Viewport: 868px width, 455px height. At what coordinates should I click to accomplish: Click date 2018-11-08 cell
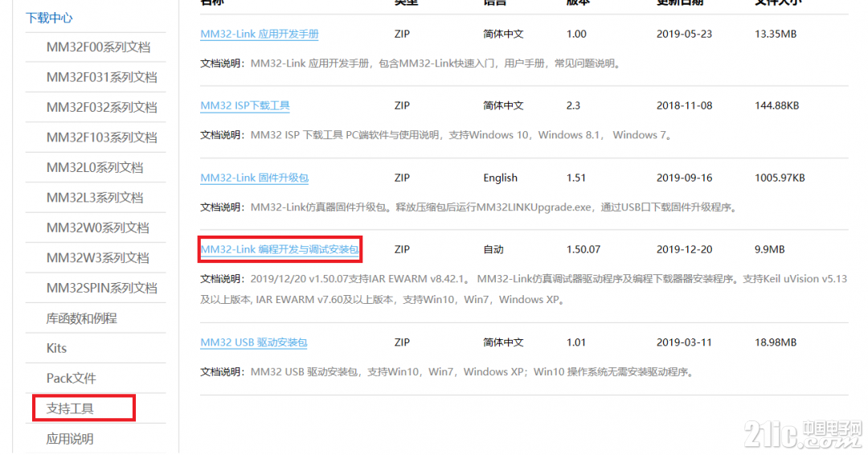(684, 105)
